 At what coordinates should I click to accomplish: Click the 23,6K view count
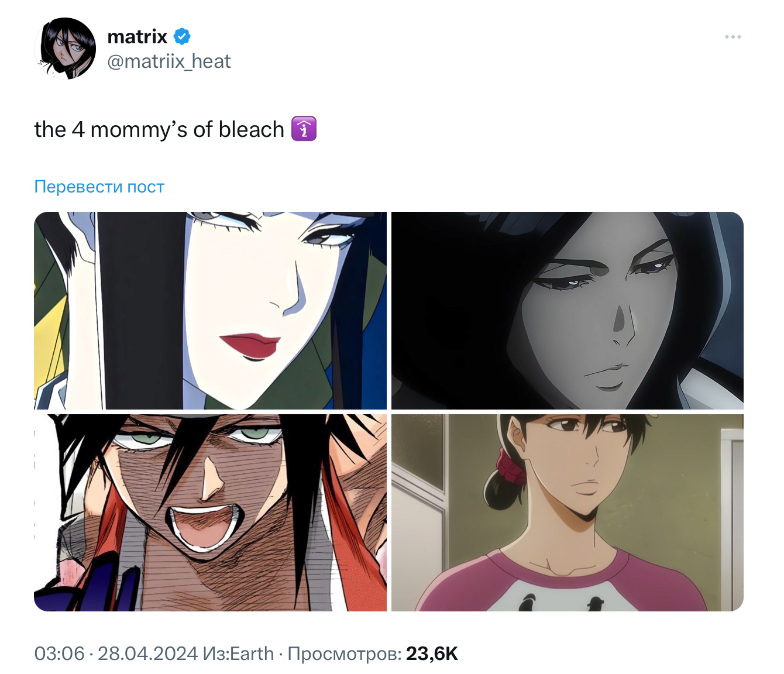click(x=432, y=654)
